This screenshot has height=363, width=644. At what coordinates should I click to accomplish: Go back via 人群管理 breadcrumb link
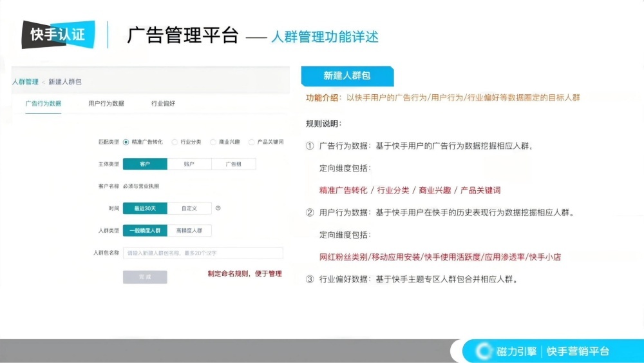[25, 82]
